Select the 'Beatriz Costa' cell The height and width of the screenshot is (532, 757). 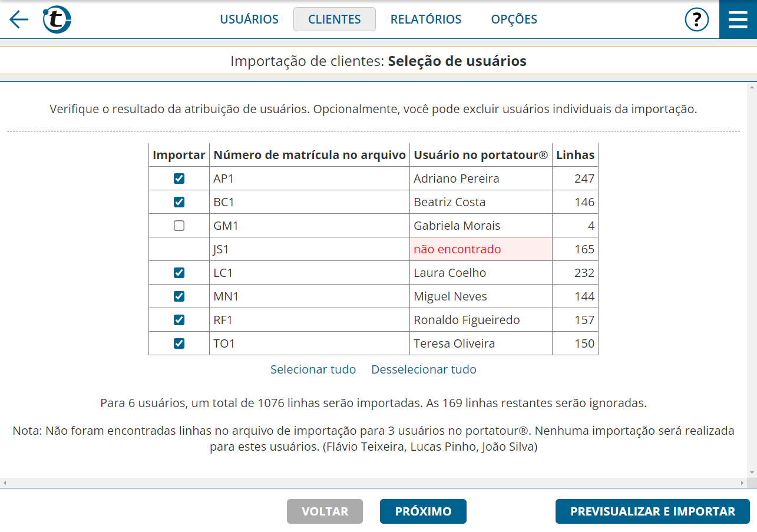point(481,202)
